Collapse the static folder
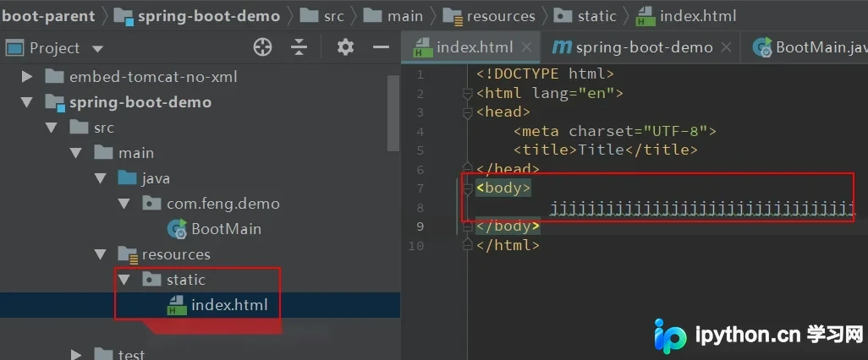This screenshot has width=868, height=360. [124, 280]
